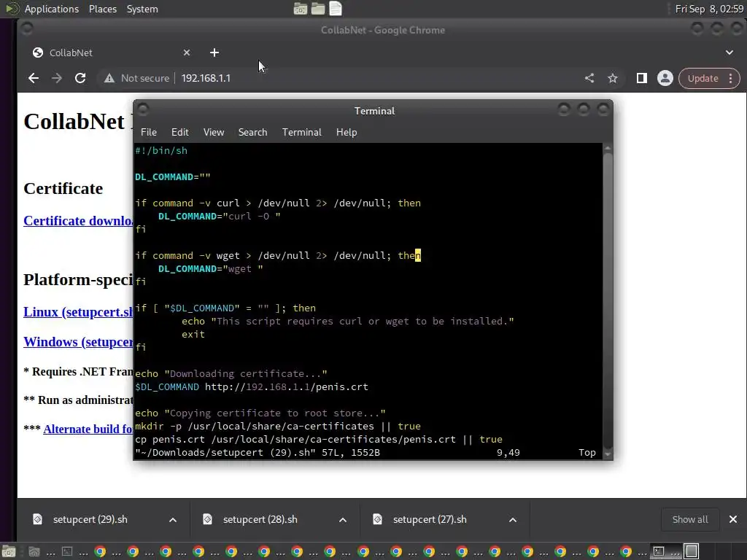
Task: Open Chrome's three-dot menu
Action: tap(731, 78)
